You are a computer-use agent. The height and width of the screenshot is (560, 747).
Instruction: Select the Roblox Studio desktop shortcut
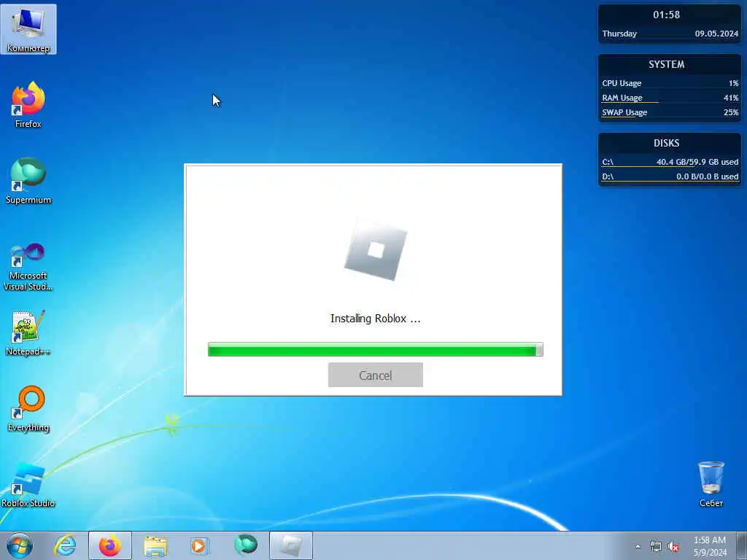pyautogui.click(x=28, y=484)
